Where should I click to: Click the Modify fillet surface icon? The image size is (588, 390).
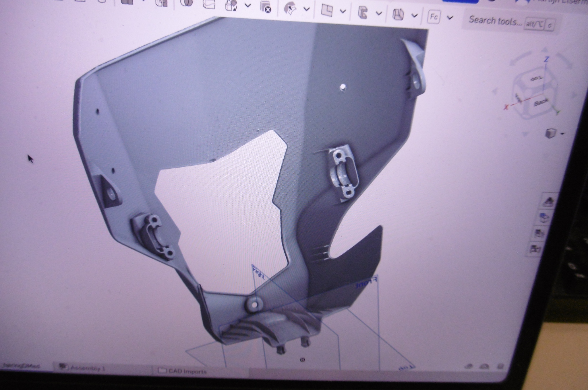(x=290, y=9)
